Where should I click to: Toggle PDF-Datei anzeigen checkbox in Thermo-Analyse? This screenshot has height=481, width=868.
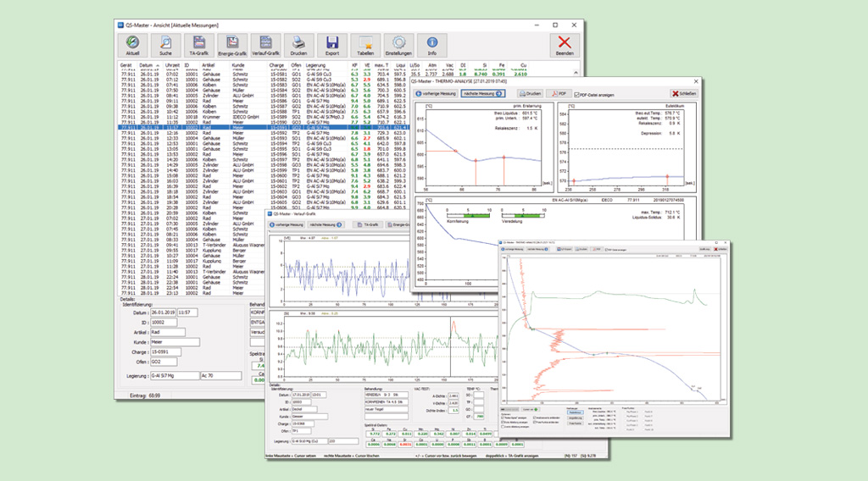point(576,95)
